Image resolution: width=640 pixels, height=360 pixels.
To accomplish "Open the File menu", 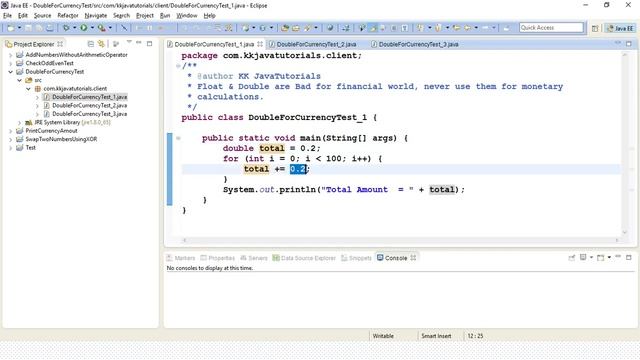I will [x=7, y=16].
